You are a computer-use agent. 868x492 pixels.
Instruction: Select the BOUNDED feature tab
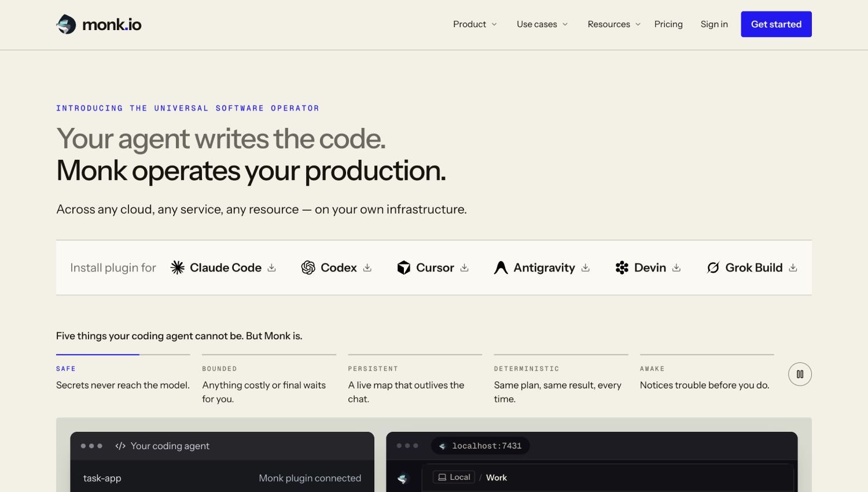(269, 380)
